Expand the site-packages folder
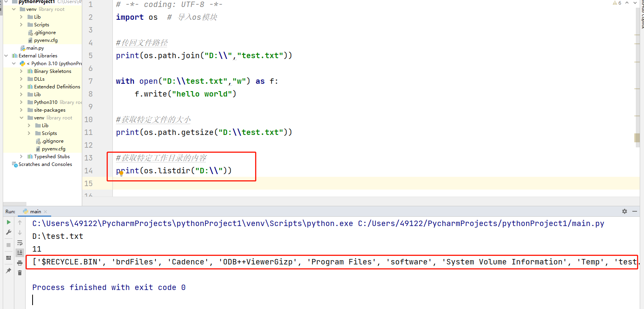644x309 pixels. point(21,110)
